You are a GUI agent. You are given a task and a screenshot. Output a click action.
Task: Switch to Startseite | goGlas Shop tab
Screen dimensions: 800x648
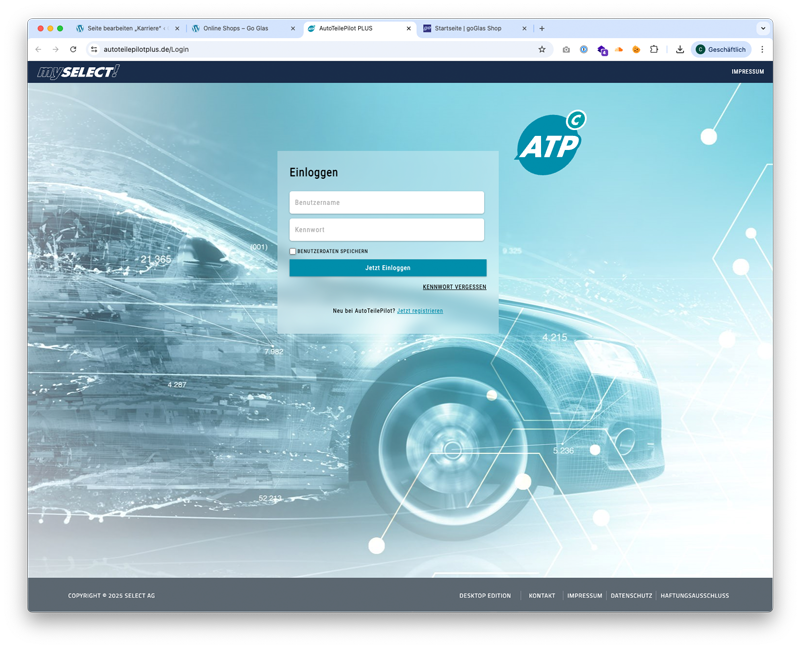click(x=470, y=28)
